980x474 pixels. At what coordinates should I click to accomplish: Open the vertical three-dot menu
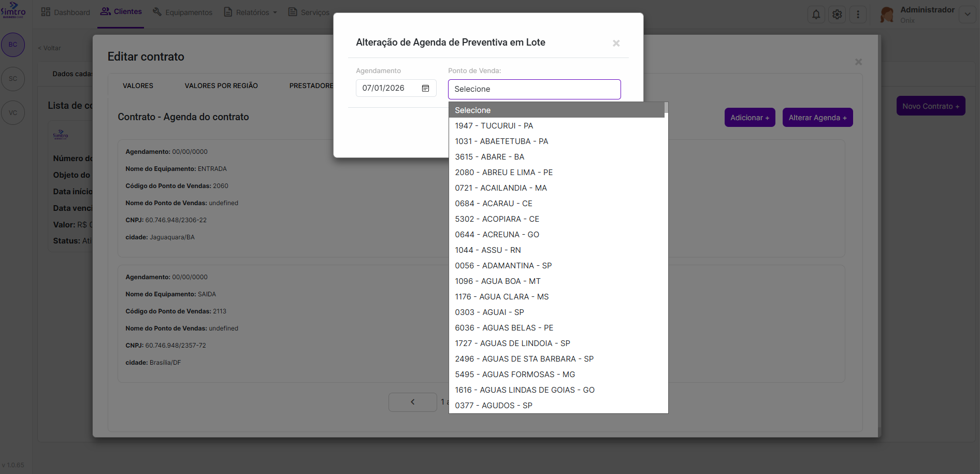point(858,15)
